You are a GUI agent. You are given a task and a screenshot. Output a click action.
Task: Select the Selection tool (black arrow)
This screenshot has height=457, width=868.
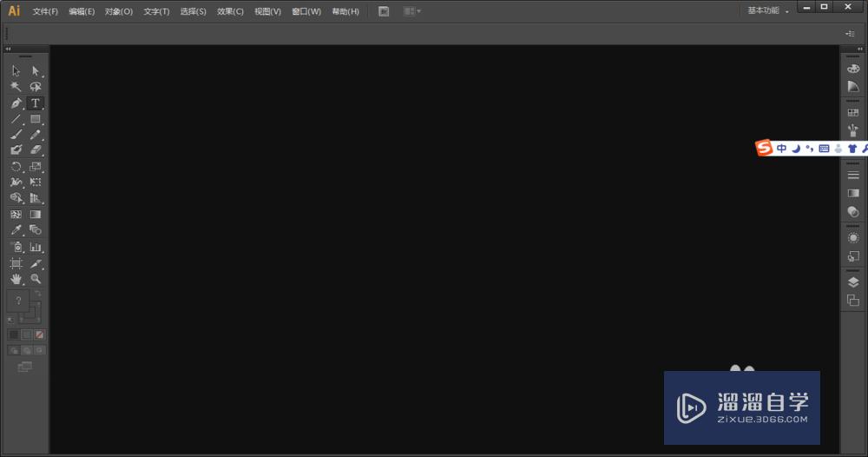16,71
